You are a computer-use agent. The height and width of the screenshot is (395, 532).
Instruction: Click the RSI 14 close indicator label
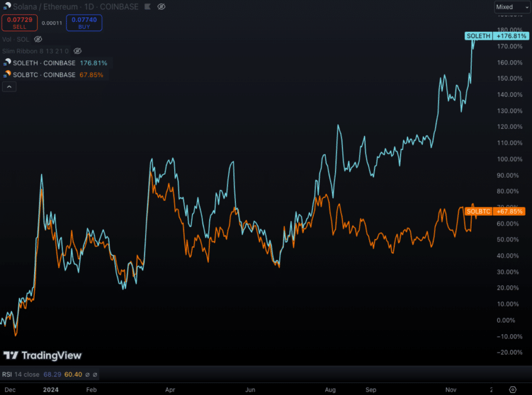pos(21,374)
